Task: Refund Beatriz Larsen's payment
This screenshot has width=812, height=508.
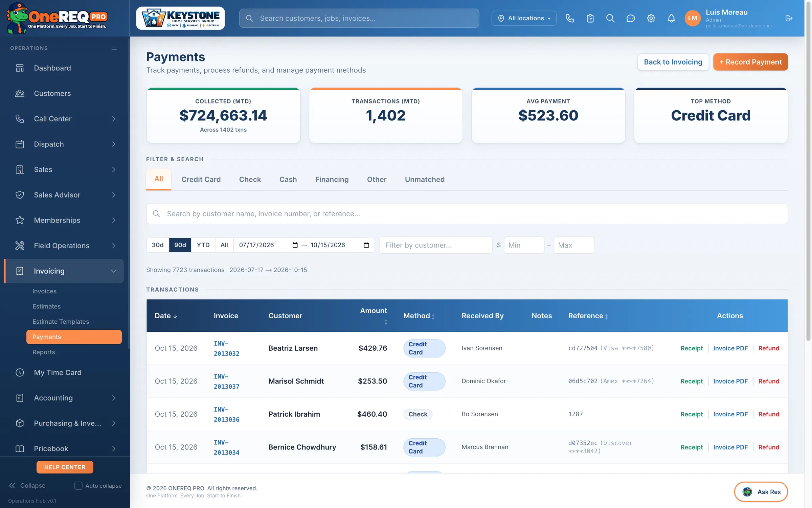Action: point(769,348)
